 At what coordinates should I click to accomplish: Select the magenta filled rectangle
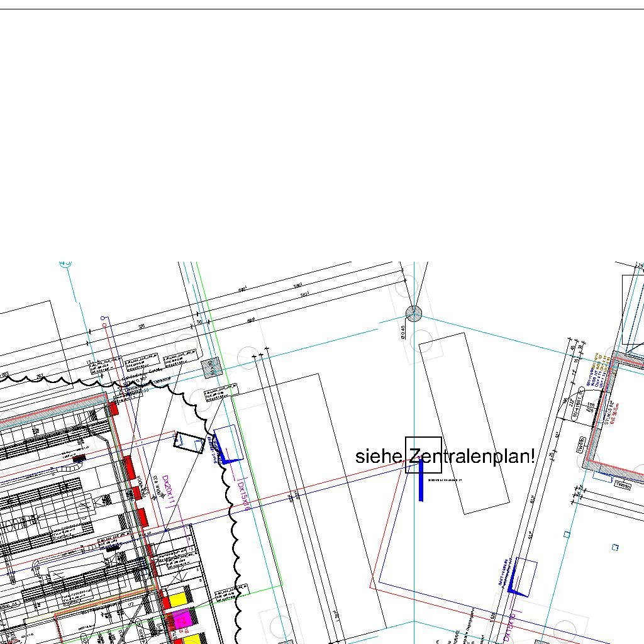coord(182,618)
